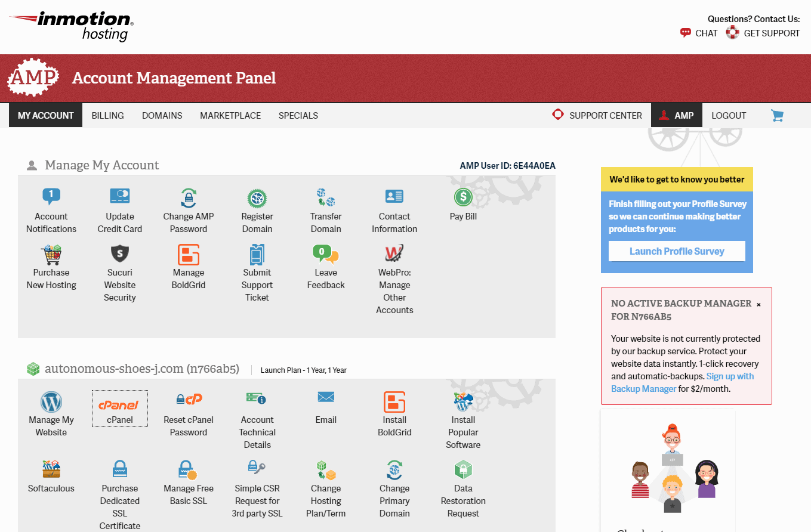The width and height of the screenshot is (811, 532).
Task: Select the Update Credit Card icon
Action: 119,209
